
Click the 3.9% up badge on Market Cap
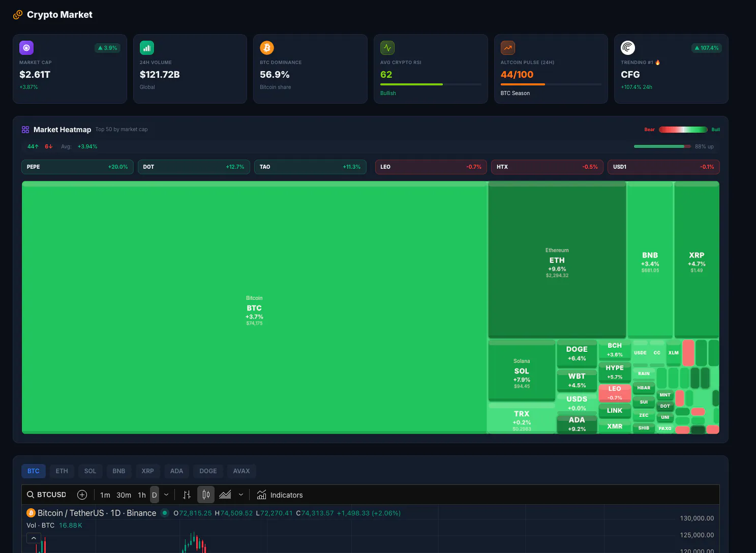[107, 48]
